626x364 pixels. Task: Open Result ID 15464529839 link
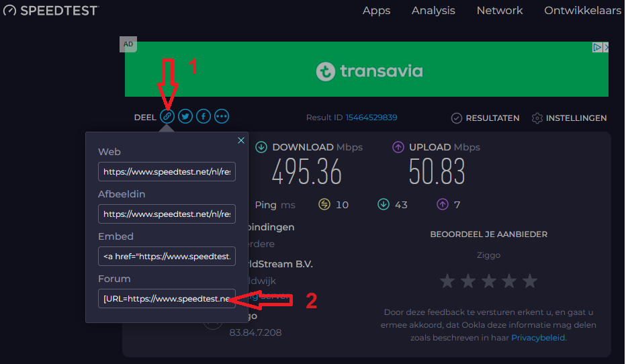pyautogui.click(x=371, y=118)
